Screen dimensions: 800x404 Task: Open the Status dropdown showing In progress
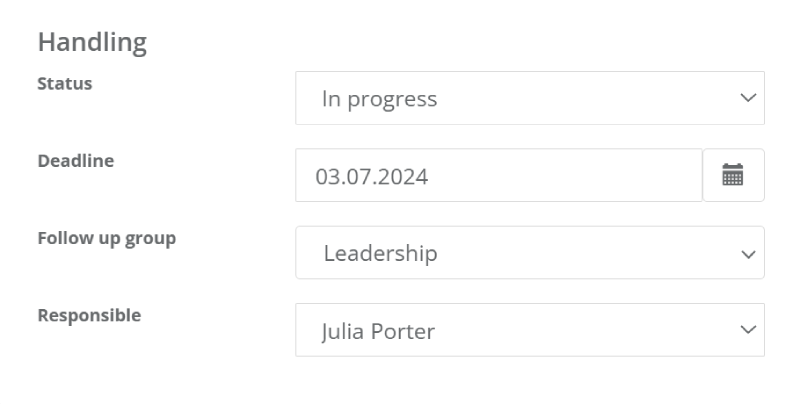[530, 98]
